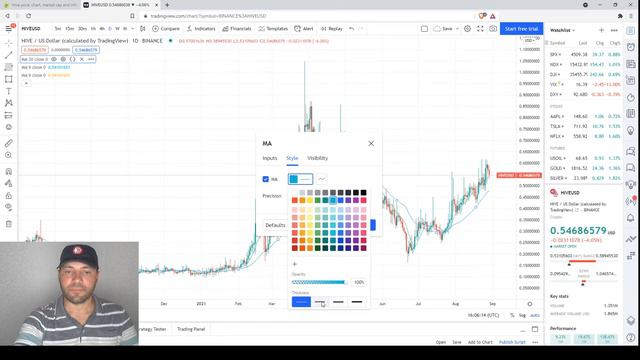Open the USD currency dropdown on price axis
This screenshot has height=360, width=640.
coord(530,40)
